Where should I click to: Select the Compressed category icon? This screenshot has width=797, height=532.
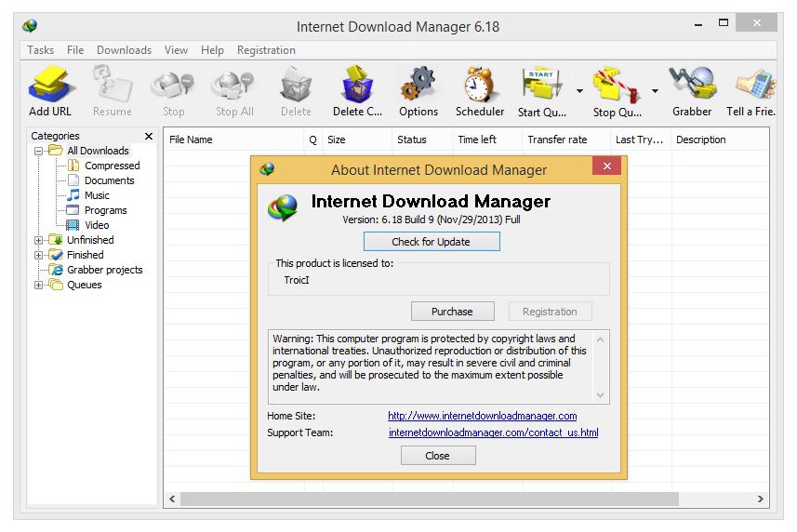tap(73, 166)
